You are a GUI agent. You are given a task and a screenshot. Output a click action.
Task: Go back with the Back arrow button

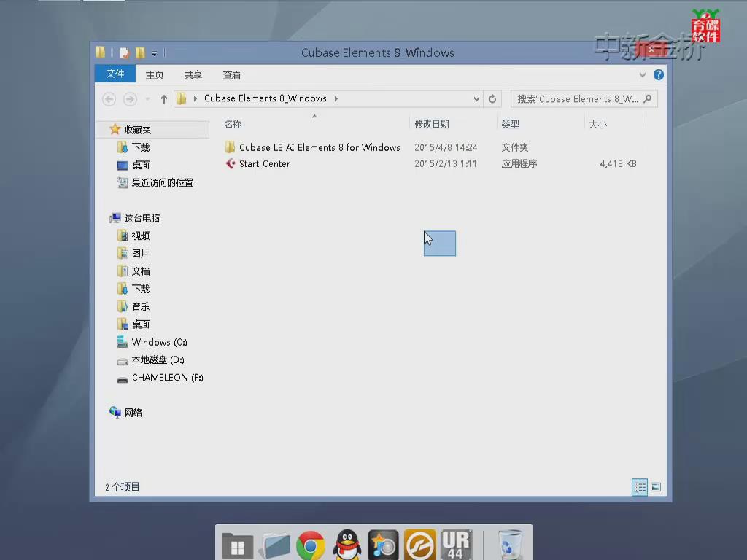coord(109,99)
